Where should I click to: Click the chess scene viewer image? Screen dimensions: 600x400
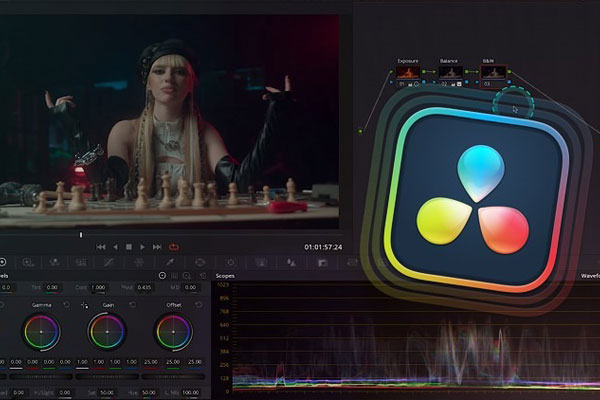[x=169, y=122]
